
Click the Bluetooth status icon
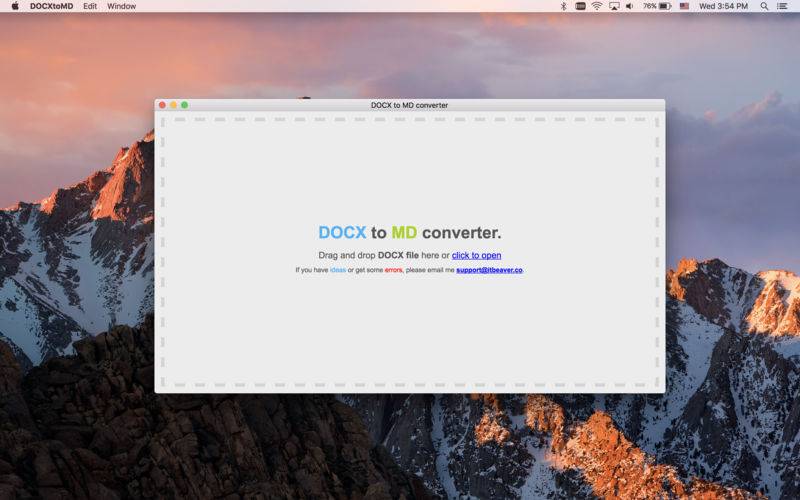pyautogui.click(x=563, y=6)
